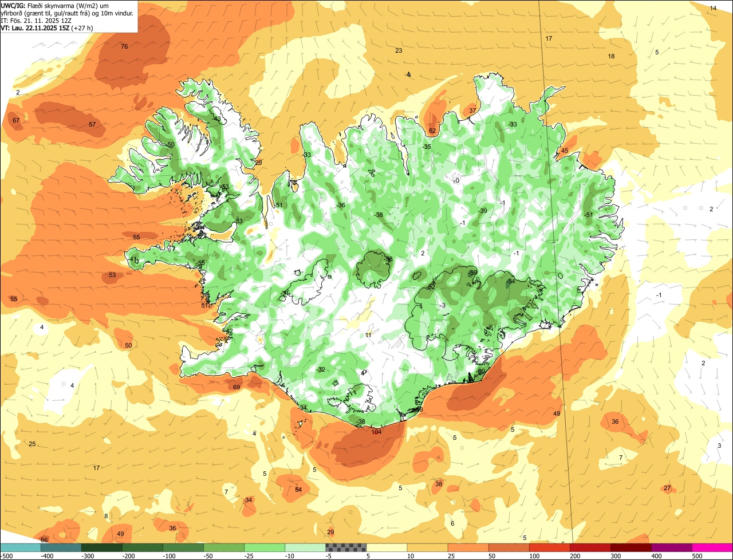Click the value 3 at the right edge
This screenshot has width=733, height=560.
[x=719, y=445]
